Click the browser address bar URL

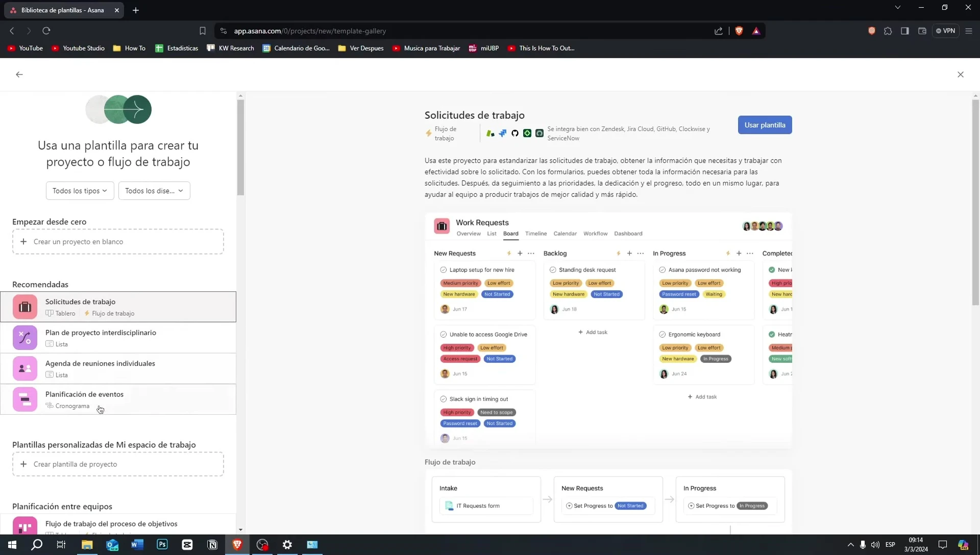[x=310, y=31]
